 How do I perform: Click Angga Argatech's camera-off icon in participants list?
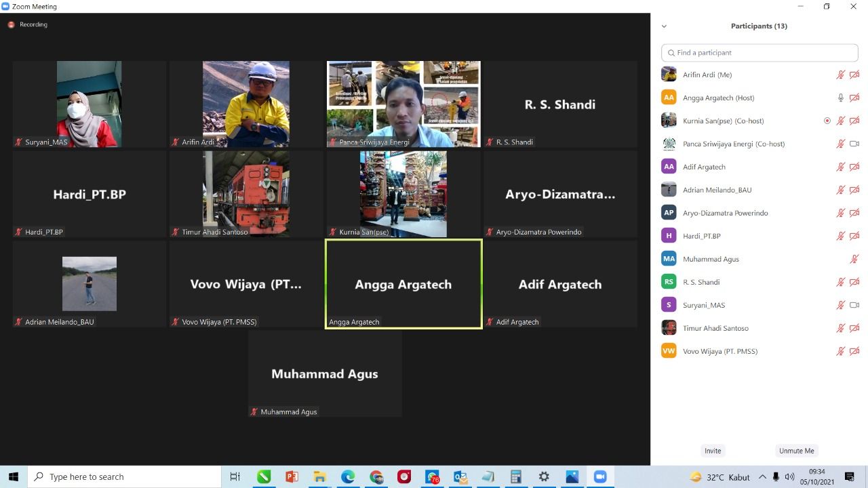pos(854,98)
